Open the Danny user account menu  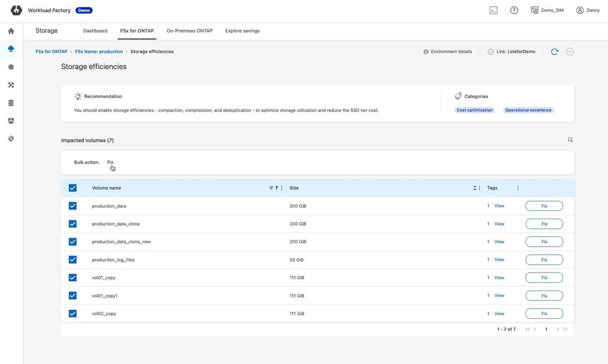coord(588,10)
